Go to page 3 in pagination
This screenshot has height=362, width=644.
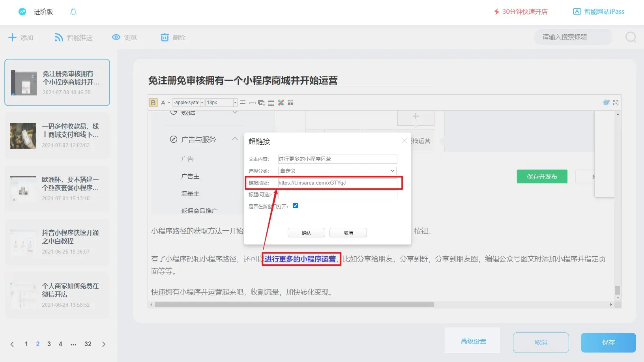[x=49, y=344]
